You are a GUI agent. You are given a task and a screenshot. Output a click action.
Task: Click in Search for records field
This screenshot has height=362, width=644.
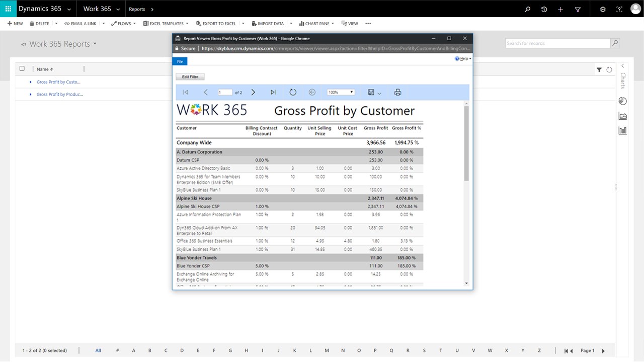[x=557, y=43]
